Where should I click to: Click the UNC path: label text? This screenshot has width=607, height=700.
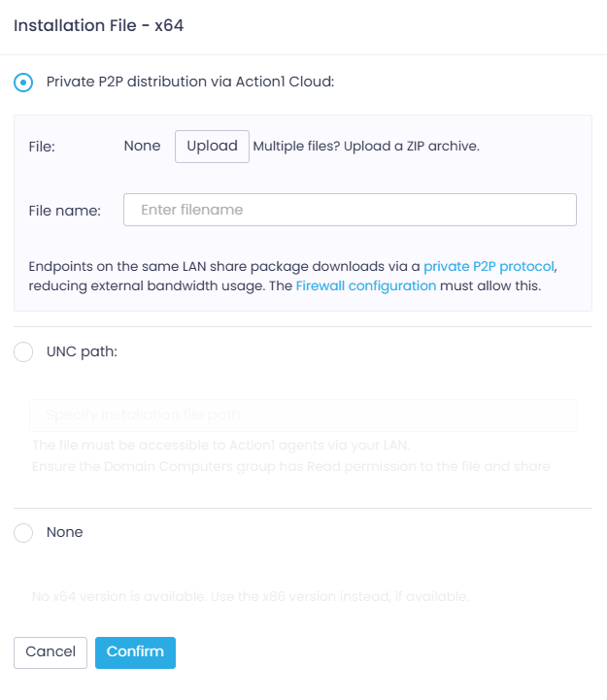click(82, 352)
